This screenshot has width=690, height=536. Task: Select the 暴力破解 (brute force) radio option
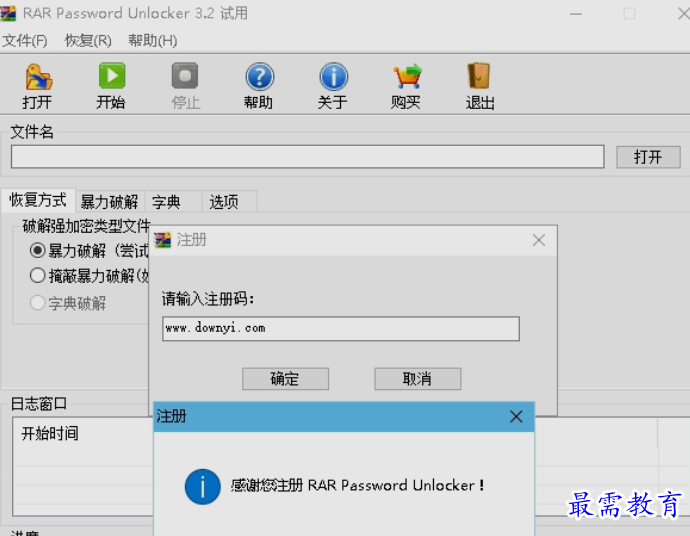point(37,251)
